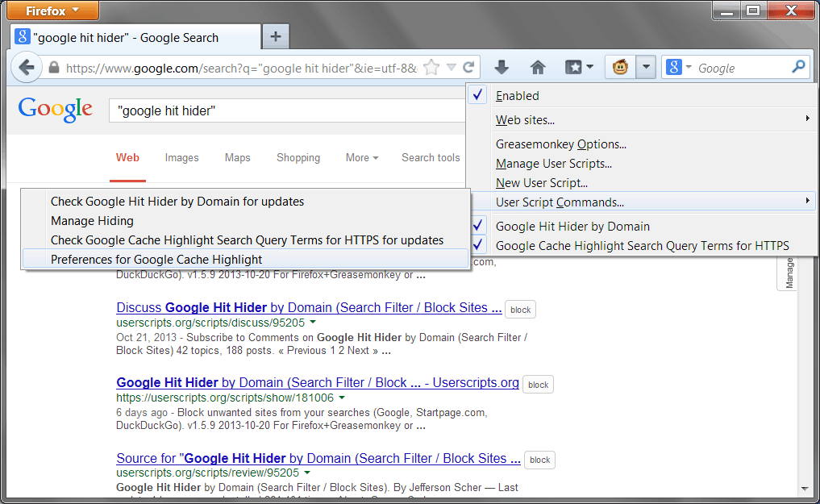Open the More dropdown on Google's results bar
Viewport: 820px width, 504px height.
(x=361, y=158)
